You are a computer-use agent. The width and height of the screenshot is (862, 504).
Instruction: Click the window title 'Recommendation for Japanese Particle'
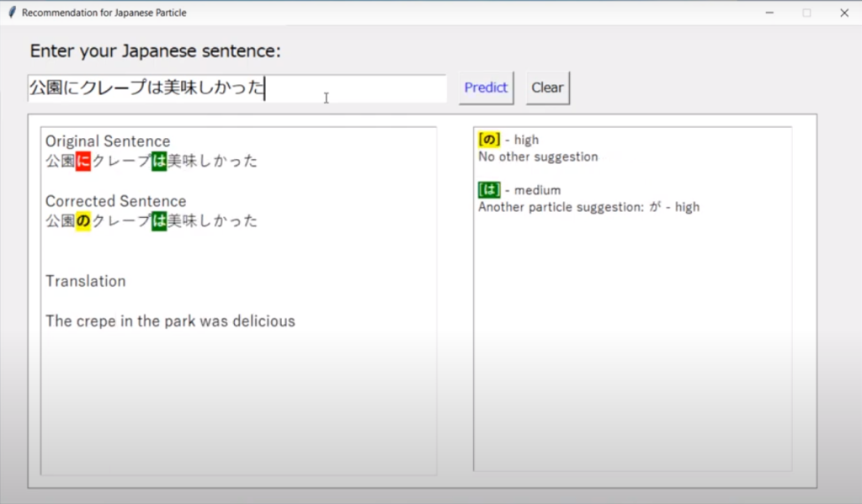(104, 13)
